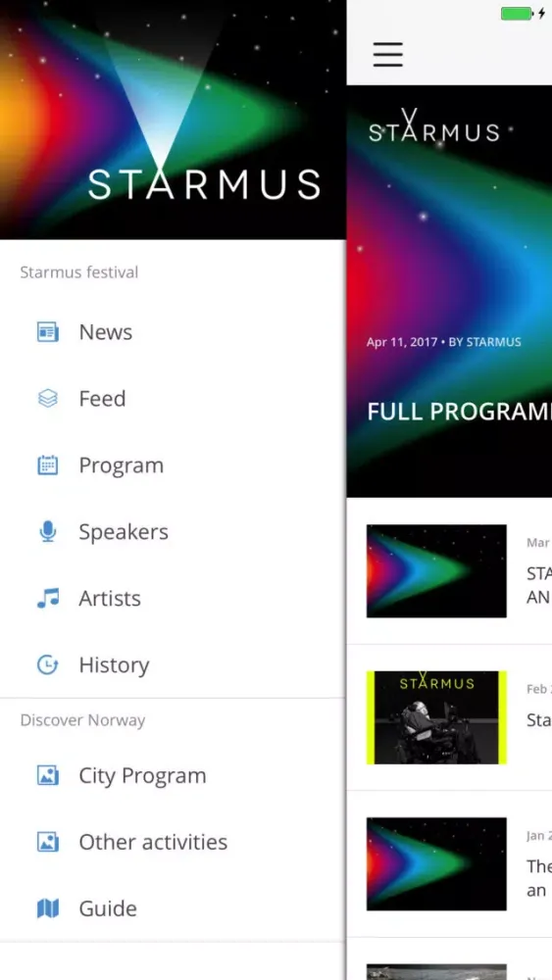Open City Program under Discover Norway
Viewport: 552px width, 980px height.
pos(173,775)
